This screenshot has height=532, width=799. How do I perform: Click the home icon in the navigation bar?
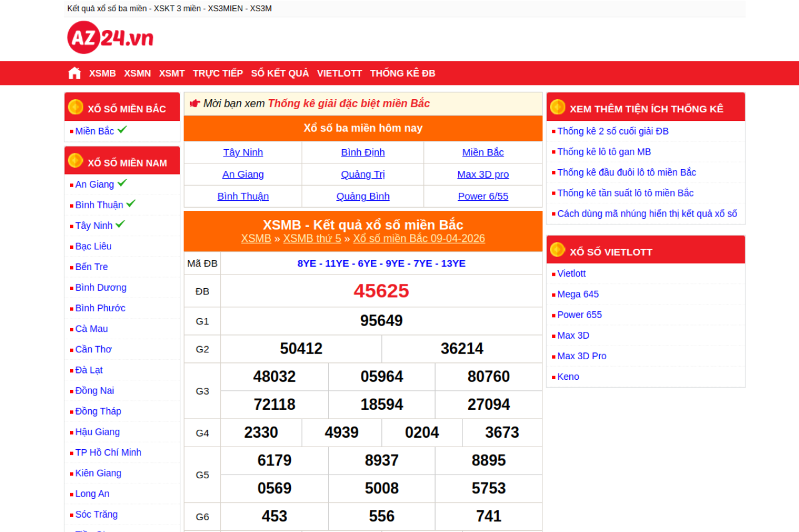point(74,73)
